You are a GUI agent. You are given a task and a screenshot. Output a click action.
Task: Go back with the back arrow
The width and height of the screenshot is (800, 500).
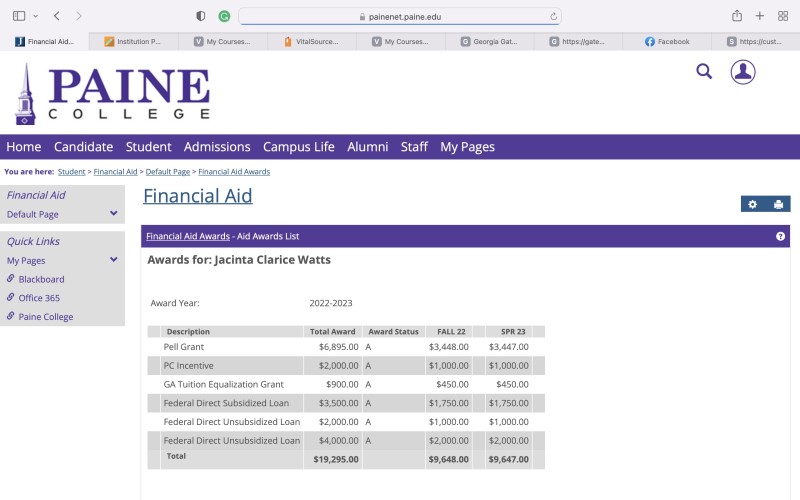[x=57, y=16]
